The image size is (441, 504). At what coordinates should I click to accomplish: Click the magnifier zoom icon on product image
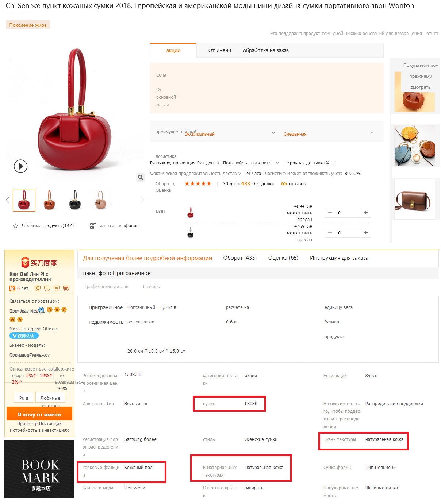point(141,177)
